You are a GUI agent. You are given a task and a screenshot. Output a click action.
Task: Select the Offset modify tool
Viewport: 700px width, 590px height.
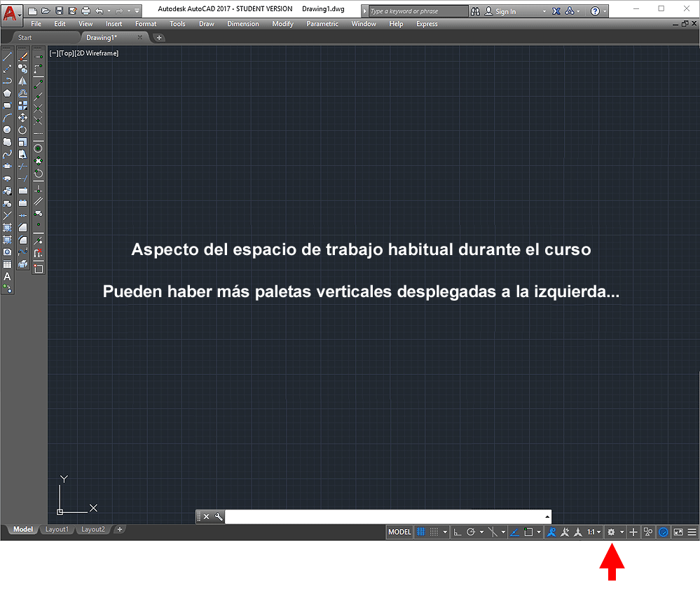pos(22,93)
